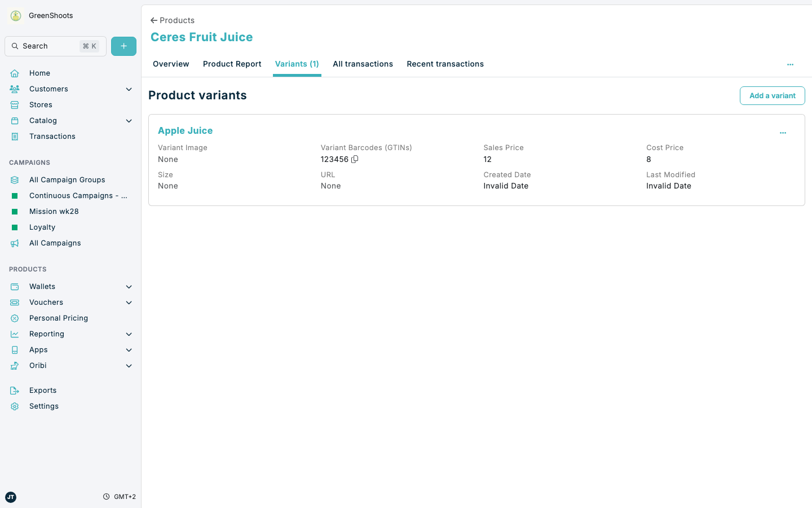
Task: Open the Apple Juice variant options menu
Action: click(x=783, y=132)
